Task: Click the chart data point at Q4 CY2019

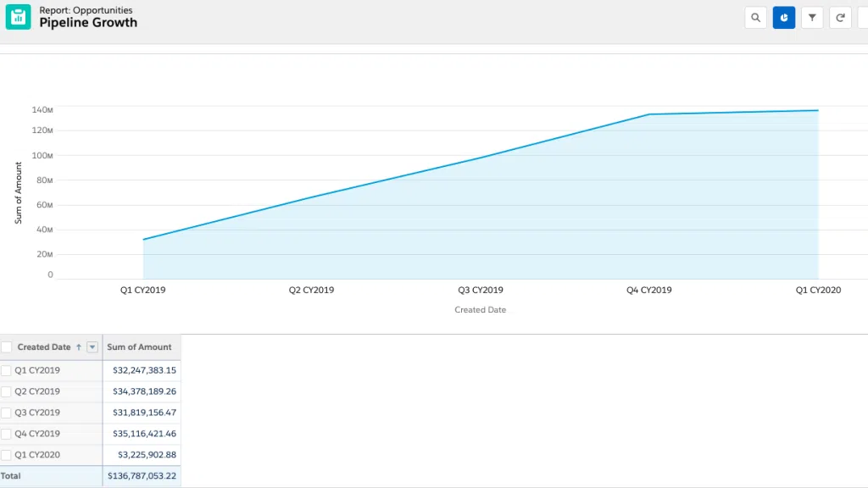Action: click(649, 114)
